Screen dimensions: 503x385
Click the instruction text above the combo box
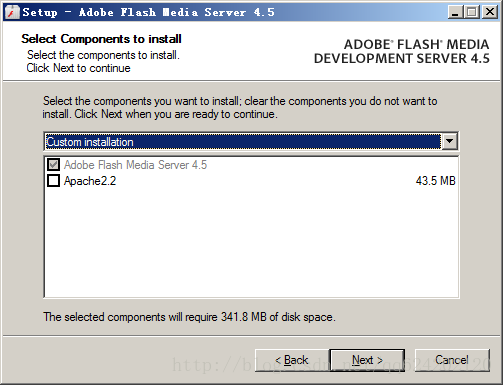pos(240,107)
